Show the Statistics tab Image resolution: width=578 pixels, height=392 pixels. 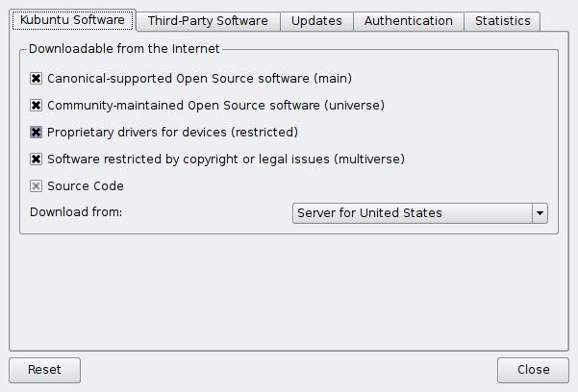[x=502, y=21]
